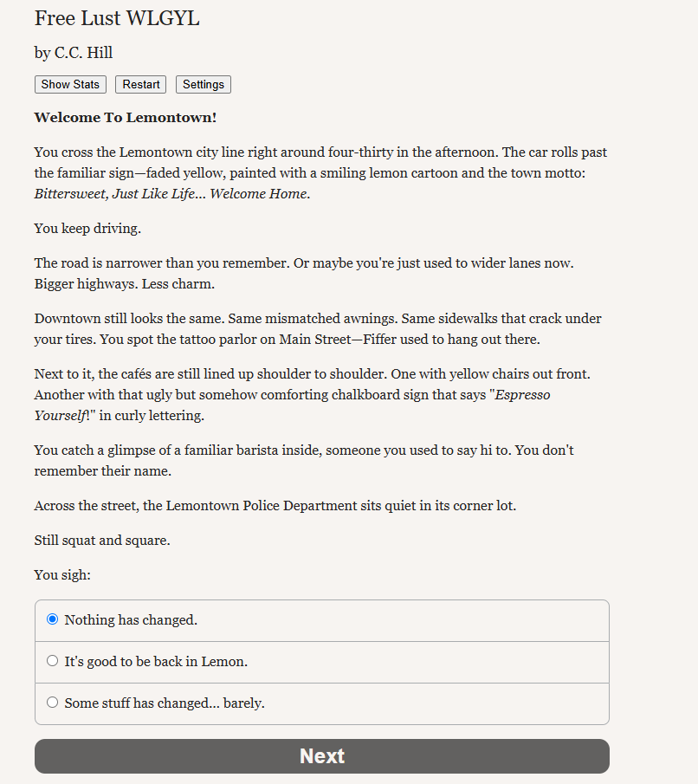The height and width of the screenshot is (784, 698).
Task: Click the "You keep driving." line
Action: [x=87, y=229]
